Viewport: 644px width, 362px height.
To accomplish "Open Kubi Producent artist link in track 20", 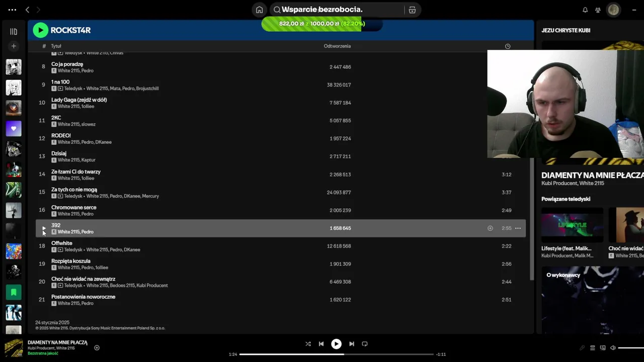I will [x=152, y=286].
